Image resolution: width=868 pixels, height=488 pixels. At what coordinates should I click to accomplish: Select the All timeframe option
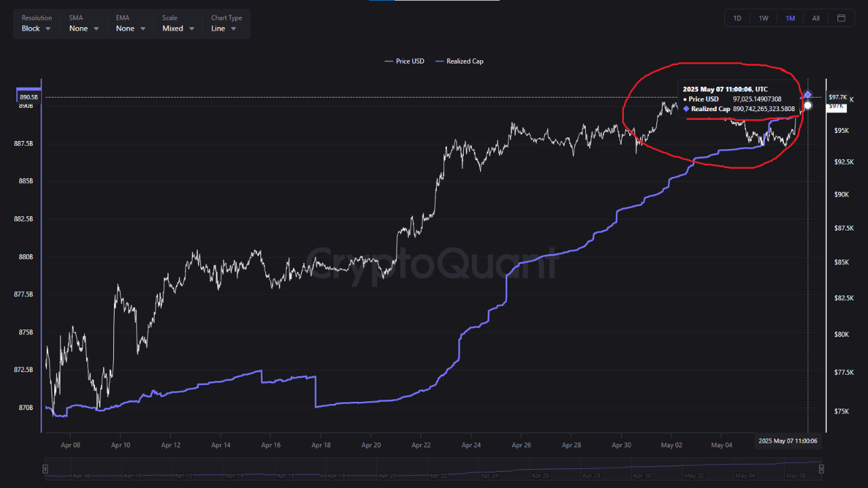815,18
